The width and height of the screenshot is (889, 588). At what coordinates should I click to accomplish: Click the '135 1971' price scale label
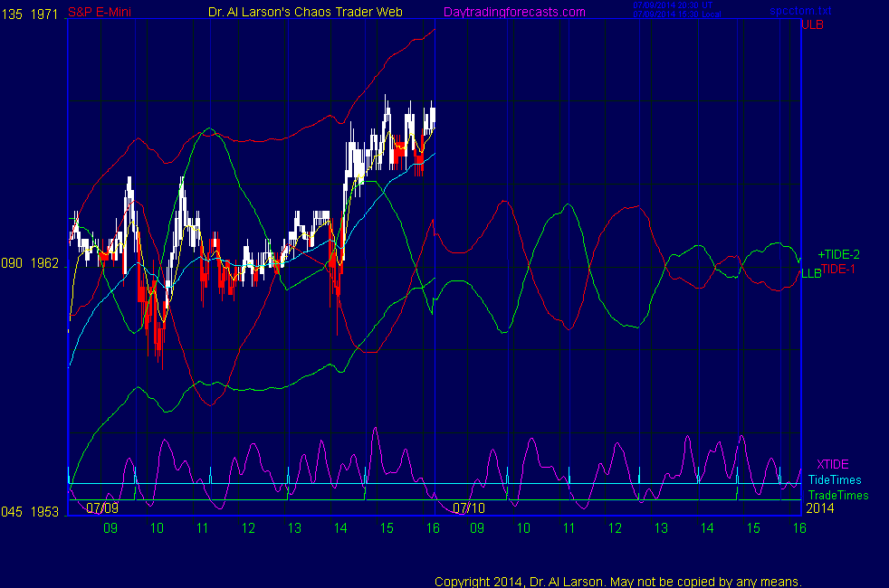[30, 14]
